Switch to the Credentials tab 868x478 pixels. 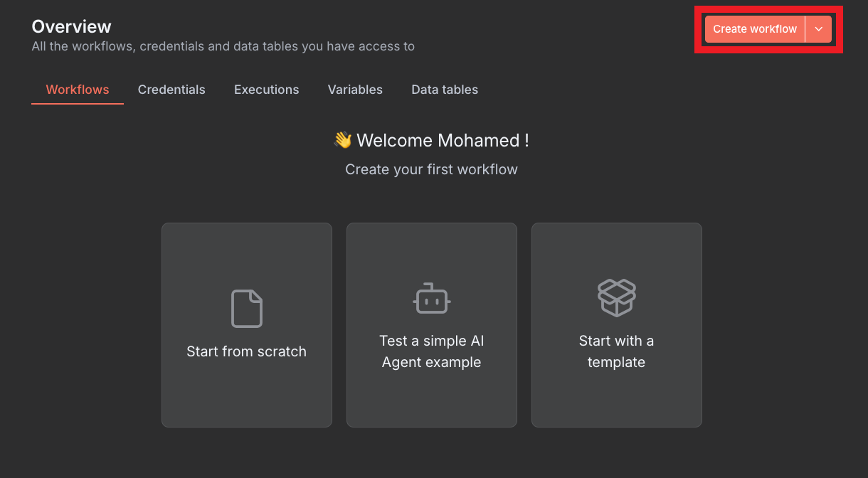coord(171,90)
